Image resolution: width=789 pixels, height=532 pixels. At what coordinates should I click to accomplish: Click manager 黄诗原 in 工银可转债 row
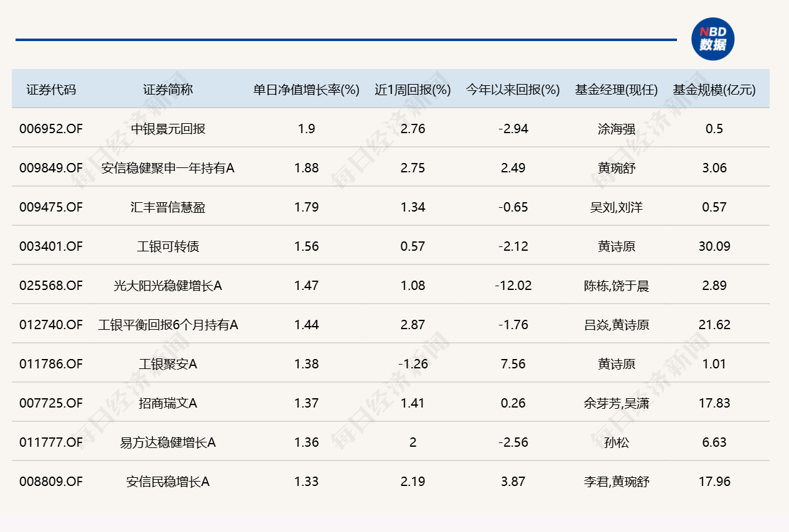pos(616,246)
